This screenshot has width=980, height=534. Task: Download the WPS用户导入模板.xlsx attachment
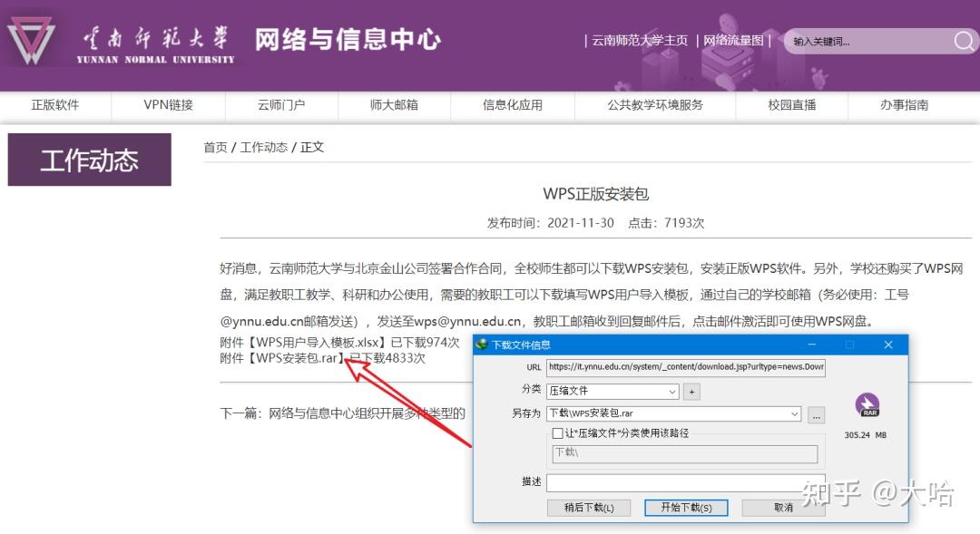pyautogui.click(x=318, y=343)
